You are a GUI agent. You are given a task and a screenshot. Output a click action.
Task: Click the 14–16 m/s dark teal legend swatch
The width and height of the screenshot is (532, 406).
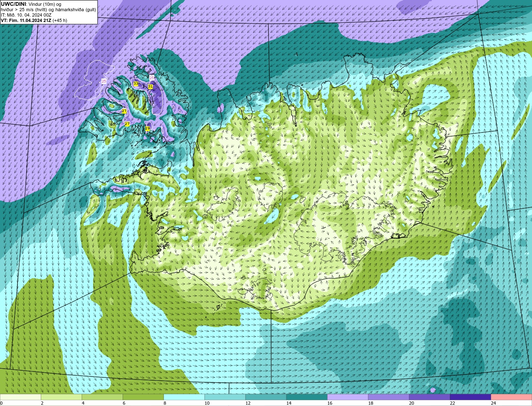click(307, 397)
